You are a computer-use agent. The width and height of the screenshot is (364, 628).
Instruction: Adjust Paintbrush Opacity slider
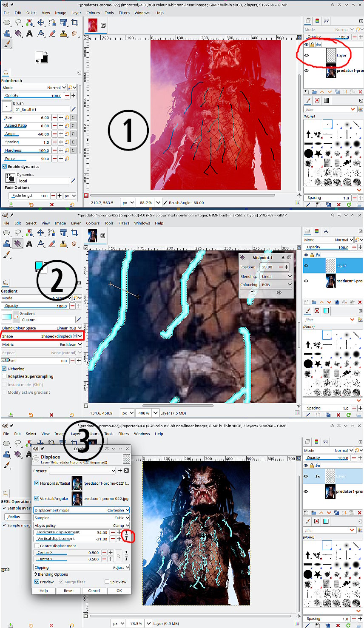point(33,96)
